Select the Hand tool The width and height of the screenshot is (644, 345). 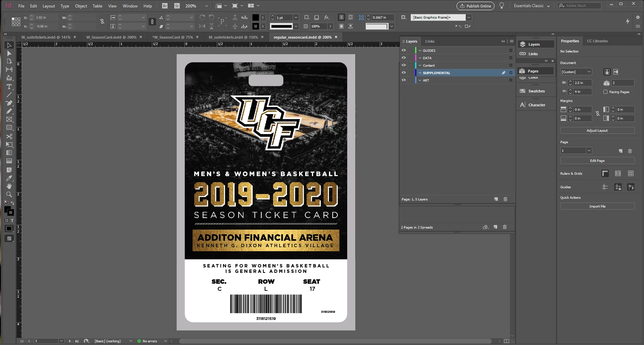coord(9,186)
